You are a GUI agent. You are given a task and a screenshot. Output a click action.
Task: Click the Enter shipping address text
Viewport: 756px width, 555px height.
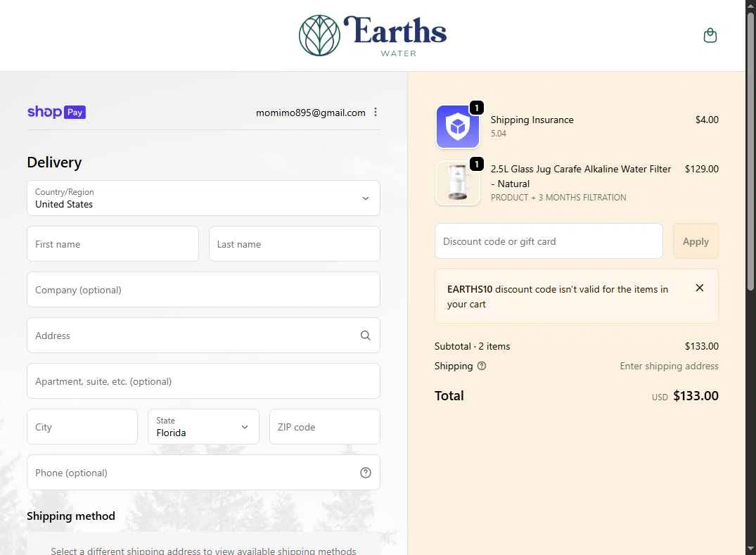pyautogui.click(x=669, y=366)
